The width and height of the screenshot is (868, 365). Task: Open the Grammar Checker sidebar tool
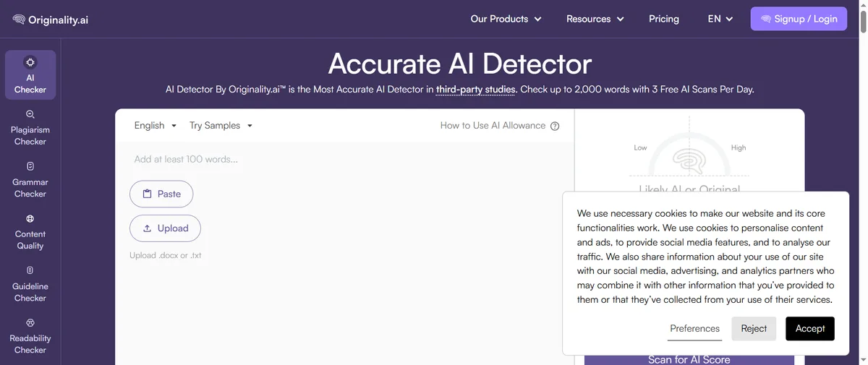(30, 179)
